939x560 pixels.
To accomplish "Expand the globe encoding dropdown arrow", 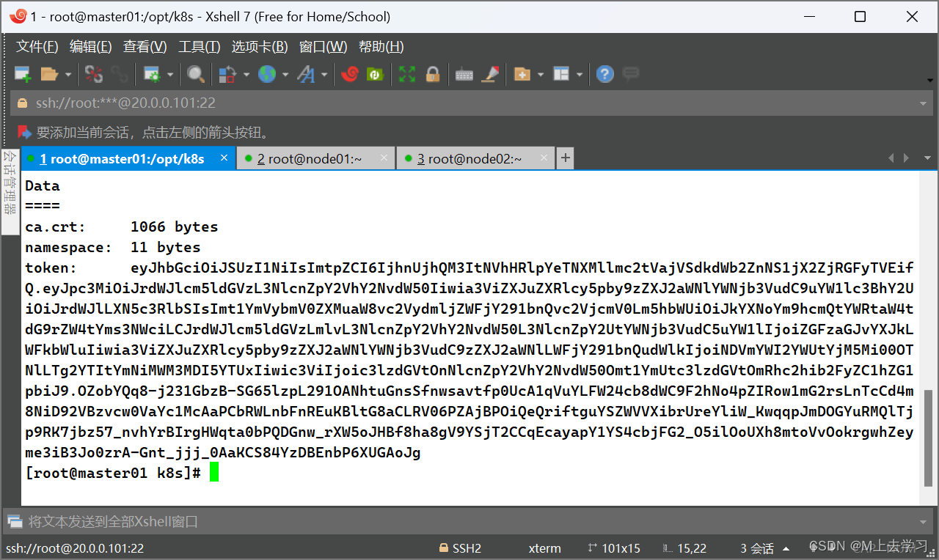I will click(285, 74).
